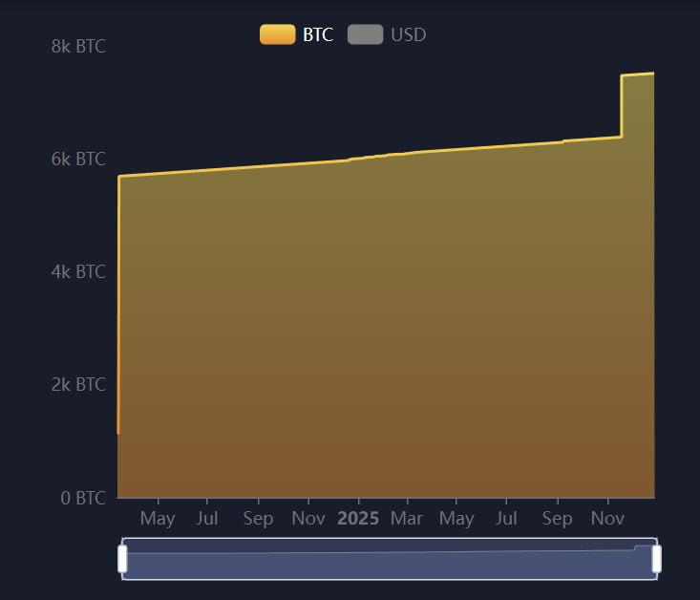The width and height of the screenshot is (700, 600).
Task: Grab the right range slider handle
Action: [x=656, y=559]
